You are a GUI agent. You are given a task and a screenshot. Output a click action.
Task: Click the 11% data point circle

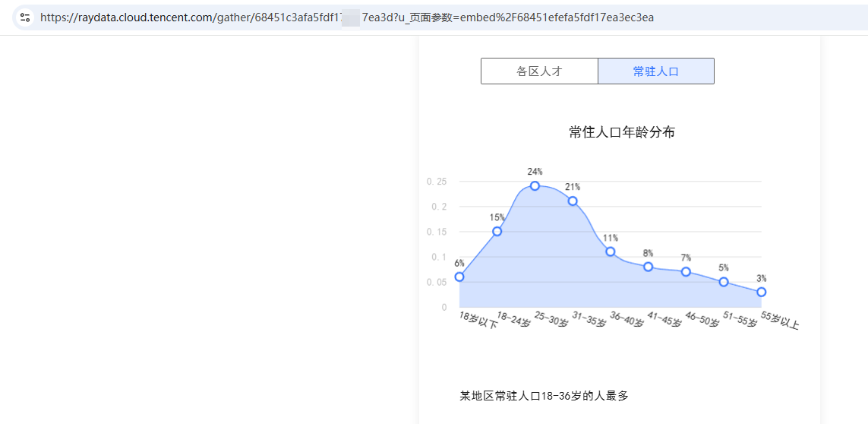pyautogui.click(x=610, y=252)
